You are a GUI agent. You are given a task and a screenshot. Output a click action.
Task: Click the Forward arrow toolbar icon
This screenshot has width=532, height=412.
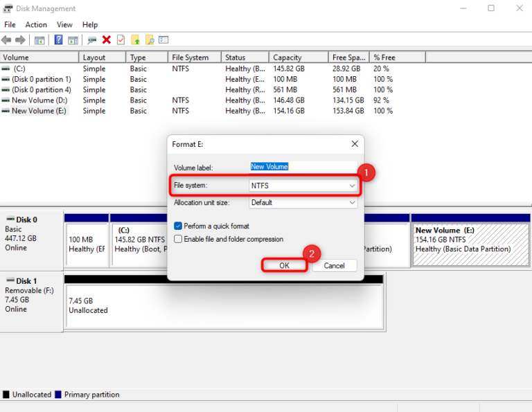tap(21, 40)
